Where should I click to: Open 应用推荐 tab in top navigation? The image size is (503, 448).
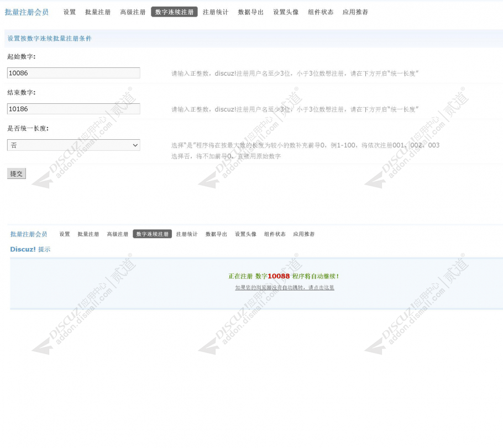click(355, 12)
